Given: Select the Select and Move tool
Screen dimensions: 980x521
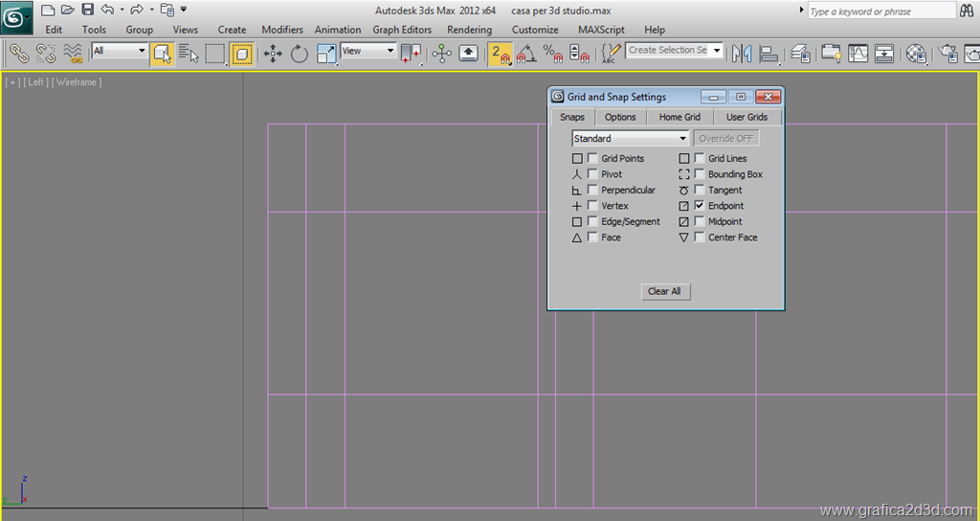Looking at the screenshot, I should click(274, 54).
